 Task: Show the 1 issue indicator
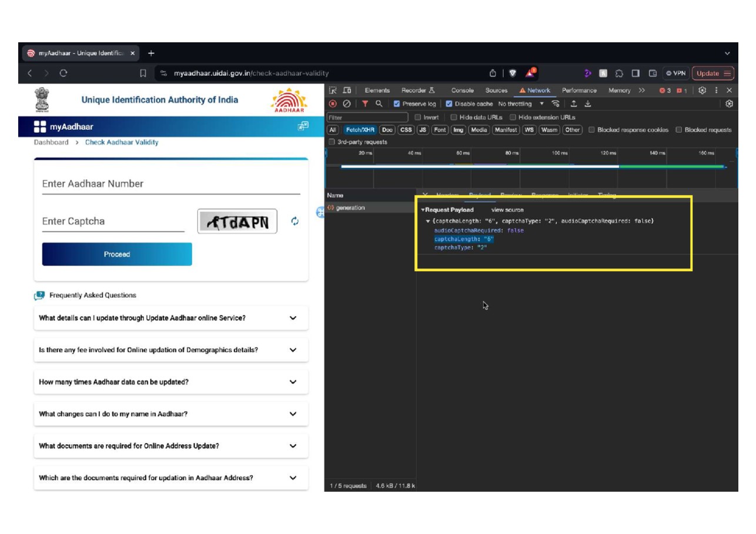682,90
